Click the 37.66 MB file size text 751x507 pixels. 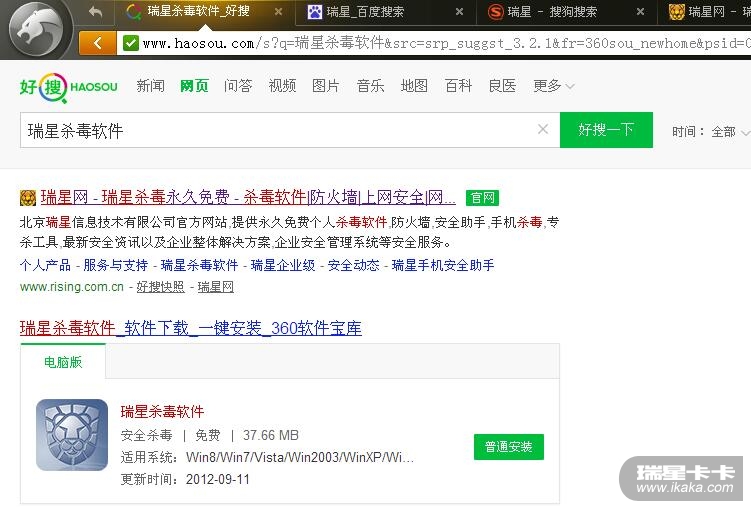click(x=271, y=435)
